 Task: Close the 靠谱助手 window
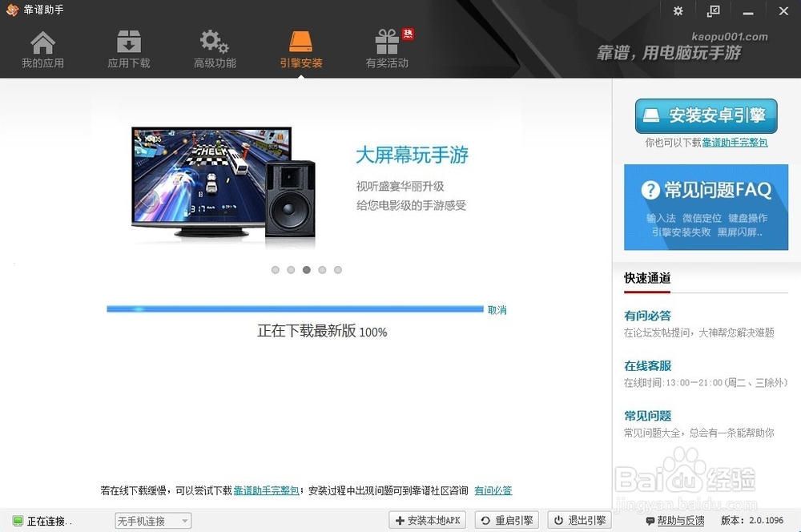coord(783,10)
